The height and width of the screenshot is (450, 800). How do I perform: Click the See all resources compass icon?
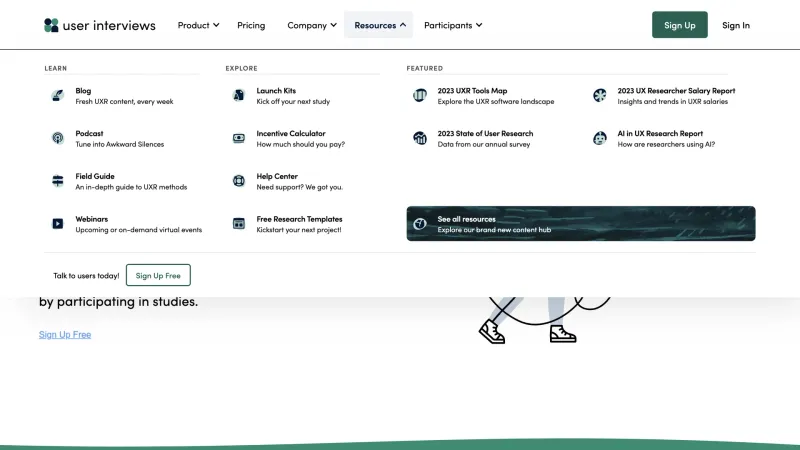click(x=420, y=224)
